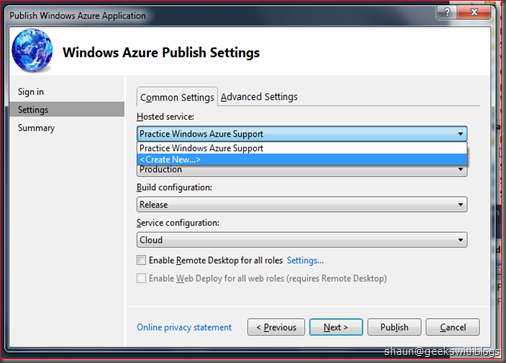The width and height of the screenshot is (506, 363).
Task: Select the <Create New...> option
Action: point(302,160)
